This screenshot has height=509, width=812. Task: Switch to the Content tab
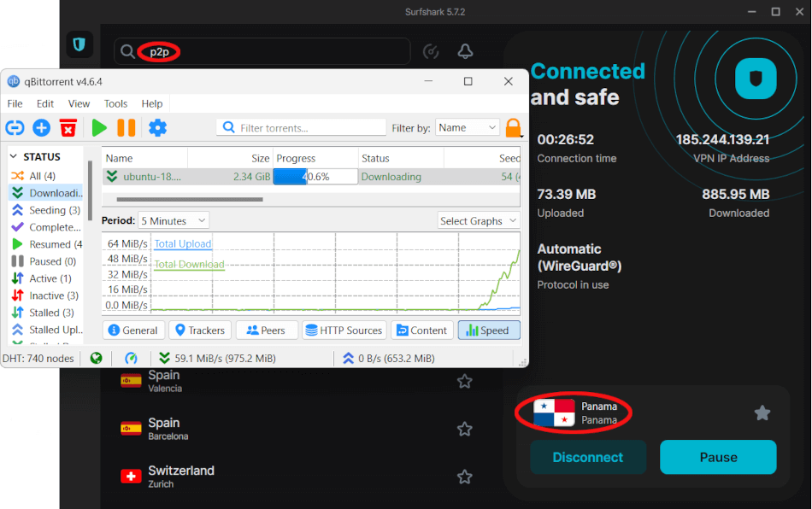pos(422,330)
